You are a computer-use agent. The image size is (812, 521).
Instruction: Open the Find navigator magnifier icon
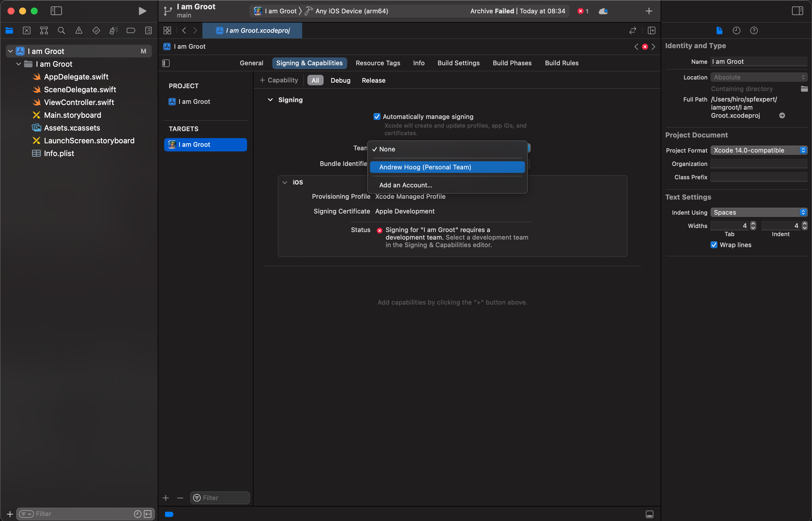pyautogui.click(x=61, y=30)
